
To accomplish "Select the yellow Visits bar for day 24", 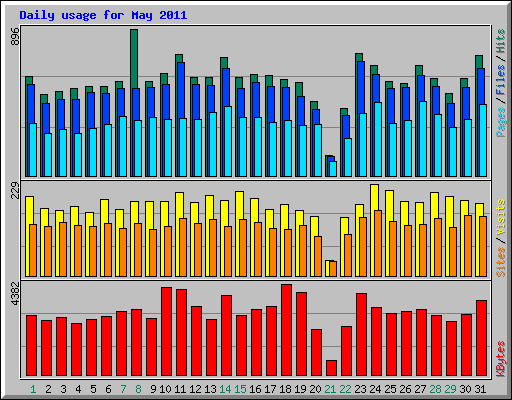I will pyautogui.click(x=374, y=197).
